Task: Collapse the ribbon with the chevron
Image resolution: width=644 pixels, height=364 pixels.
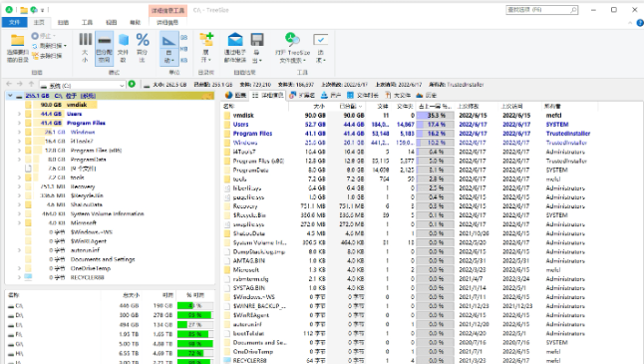Action: coord(630,23)
